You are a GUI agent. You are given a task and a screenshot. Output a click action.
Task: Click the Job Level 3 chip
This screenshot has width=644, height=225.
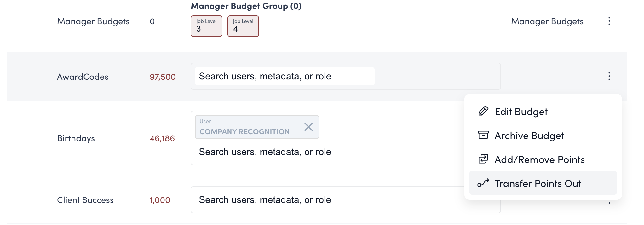pyautogui.click(x=206, y=26)
